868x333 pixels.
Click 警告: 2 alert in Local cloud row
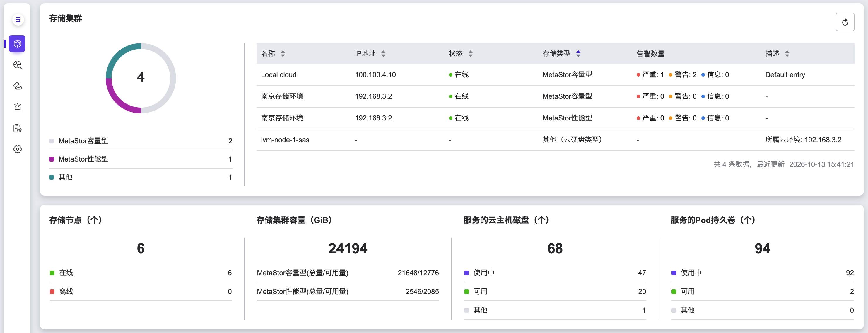pyautogui.click(x=682, y=74)
